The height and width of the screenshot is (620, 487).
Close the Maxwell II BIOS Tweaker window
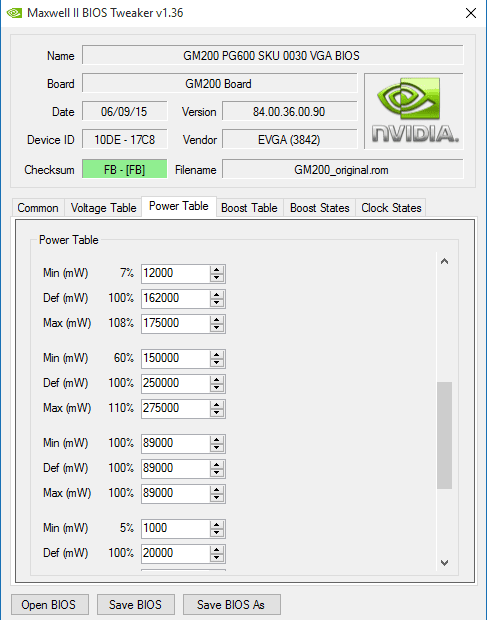[x=470, y=13]
